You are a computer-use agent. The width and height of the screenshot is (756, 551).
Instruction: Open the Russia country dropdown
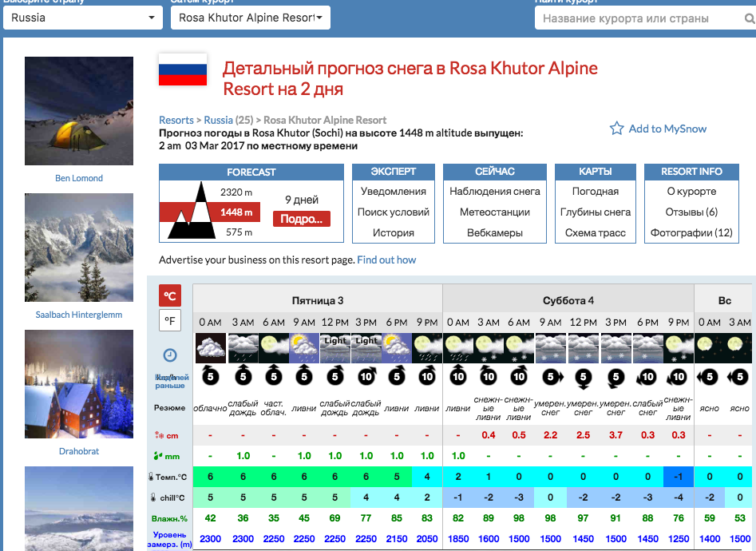[x=83, y=18]
